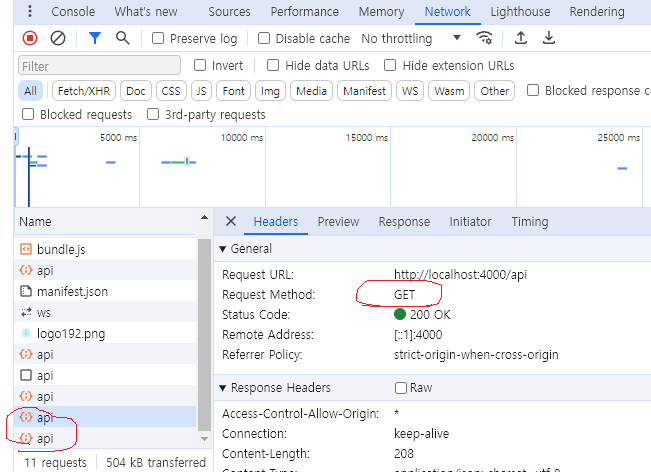The height and width of the screenshot is (472, 651).
Task: Export HAR file with download arrow
Action: coord(549,38)
